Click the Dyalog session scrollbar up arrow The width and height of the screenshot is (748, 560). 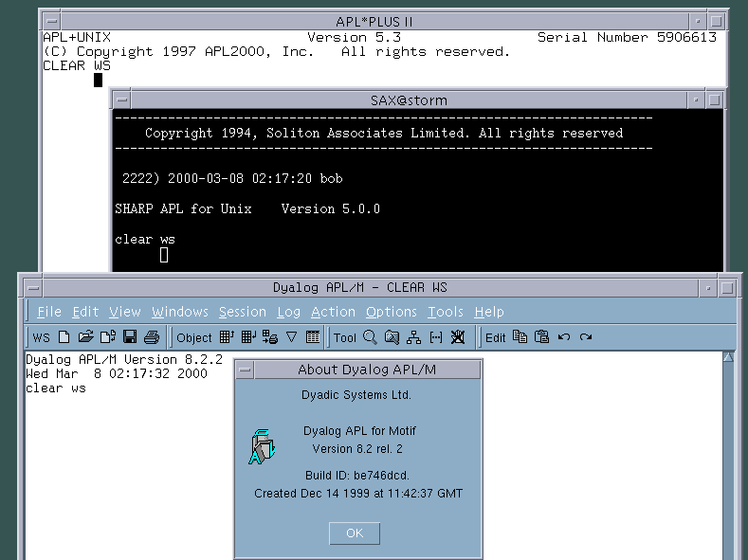point(728,357)
